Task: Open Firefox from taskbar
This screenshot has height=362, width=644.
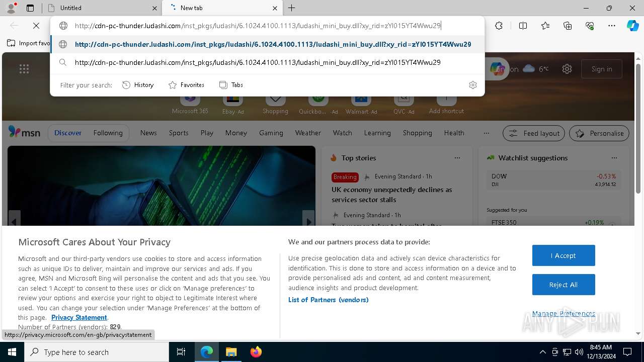Action: [x=256, y=352]
